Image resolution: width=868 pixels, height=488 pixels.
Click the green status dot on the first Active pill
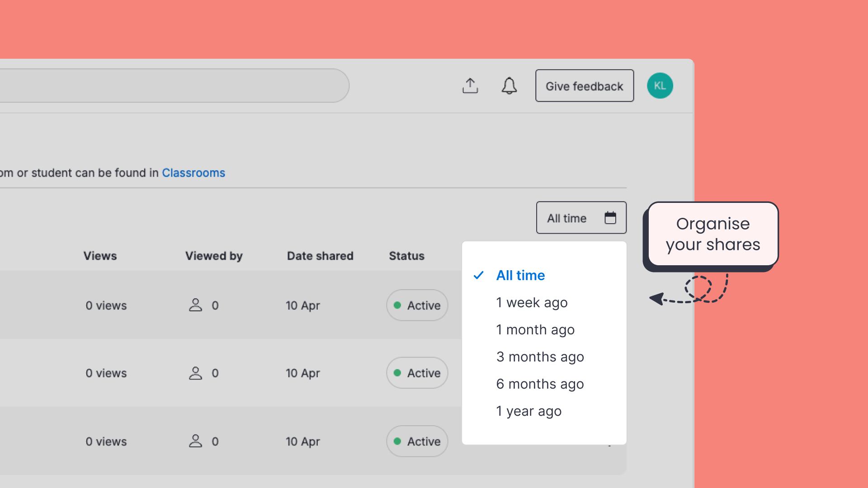398,305
